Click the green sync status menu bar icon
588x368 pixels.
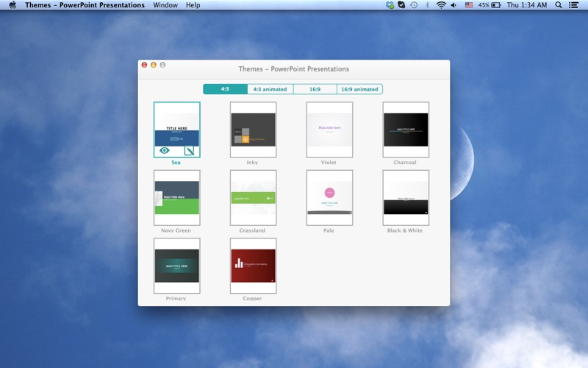[x=390, y=5]
